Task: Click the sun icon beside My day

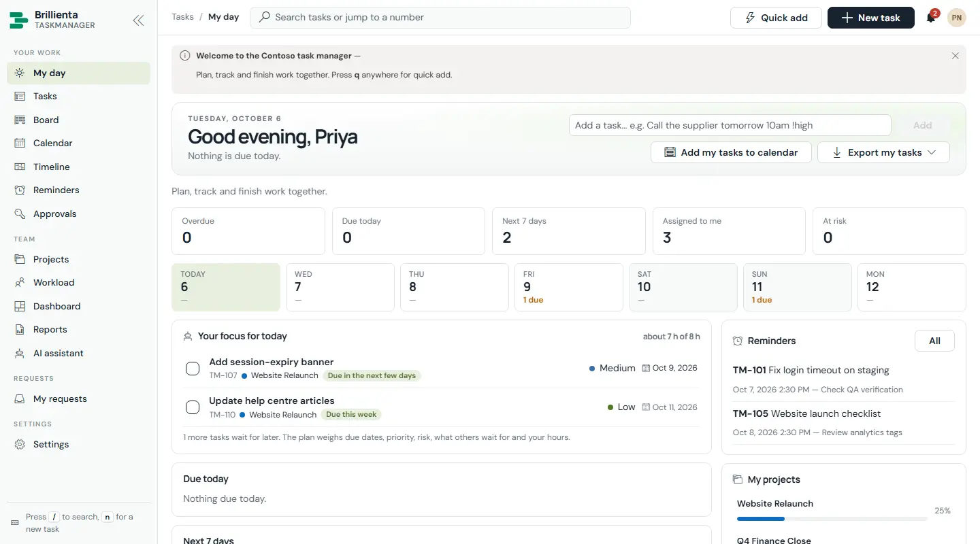Action: [x=20, y=73]
